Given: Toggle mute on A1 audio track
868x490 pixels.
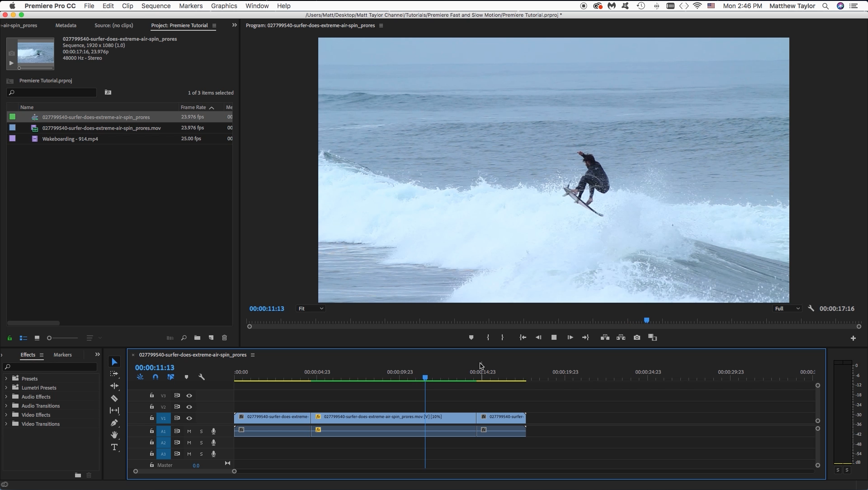Looking at the screenshot, I should [x=189, y=431].
